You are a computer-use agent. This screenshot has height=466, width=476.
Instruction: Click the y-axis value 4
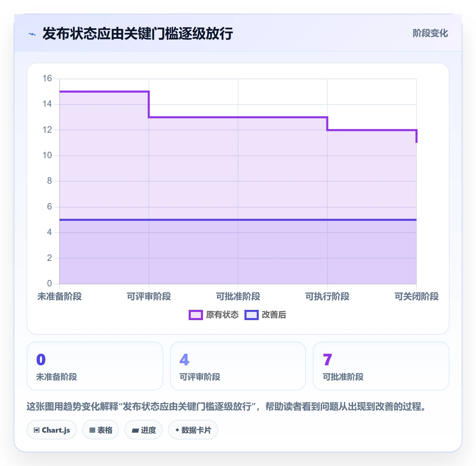click(x=50, y=232)
